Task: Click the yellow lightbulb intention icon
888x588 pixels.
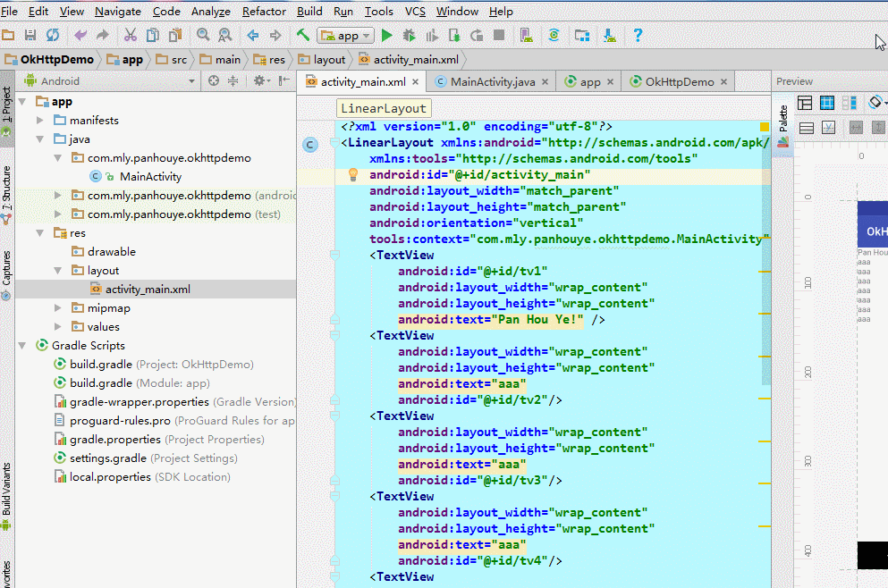Action: coord(352,175)
